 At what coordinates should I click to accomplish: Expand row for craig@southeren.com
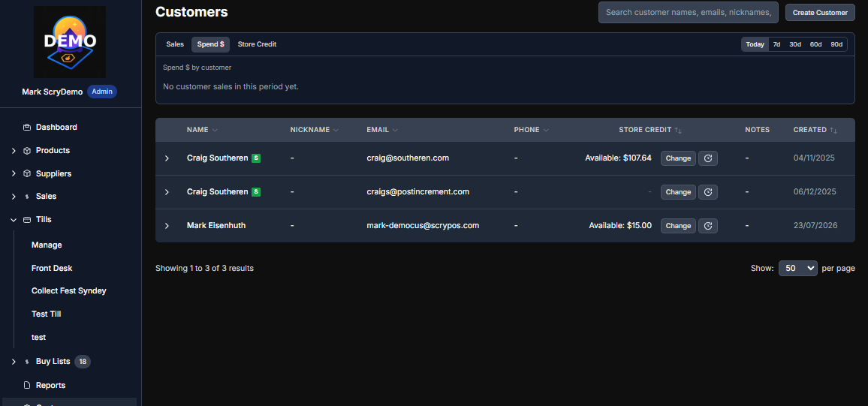coord(167,158)
